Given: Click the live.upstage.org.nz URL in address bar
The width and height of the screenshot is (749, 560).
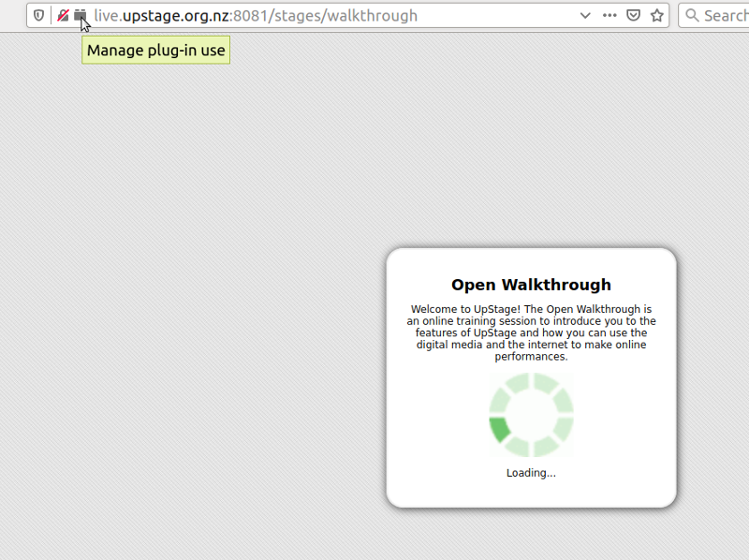Looking at the screenshot, I should tap(256, 16).
